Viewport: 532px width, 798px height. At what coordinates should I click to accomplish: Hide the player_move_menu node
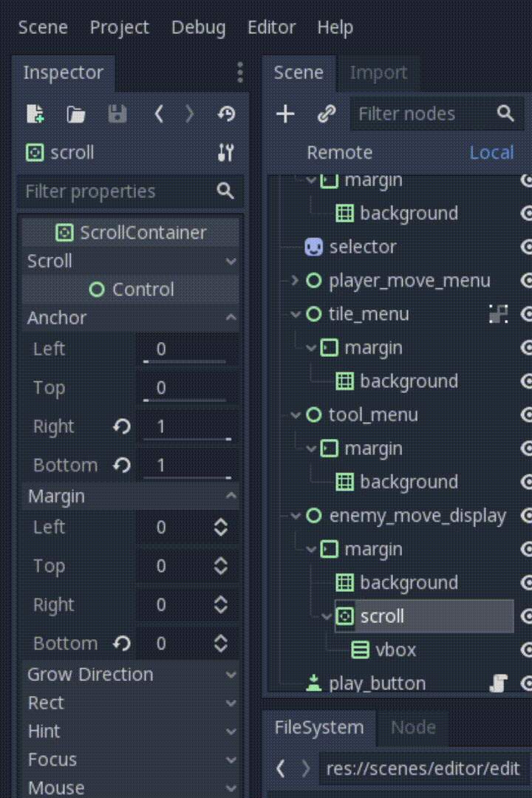tap(526, 281)
